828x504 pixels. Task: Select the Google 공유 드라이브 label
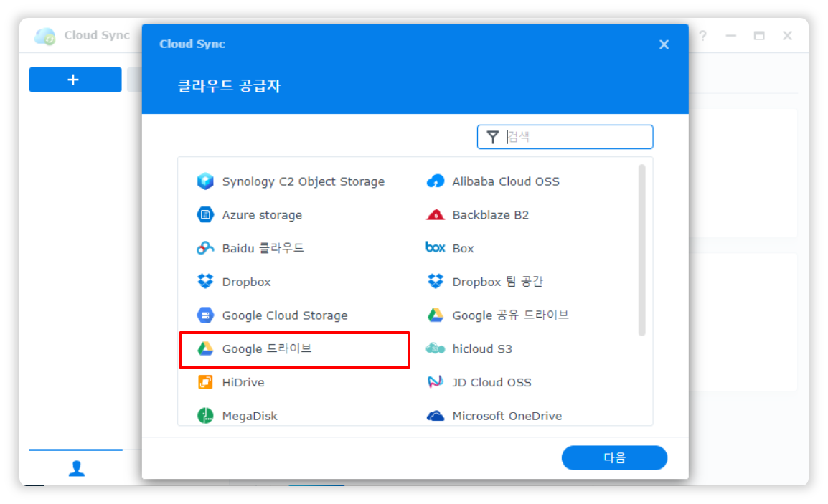click(510, 315)
